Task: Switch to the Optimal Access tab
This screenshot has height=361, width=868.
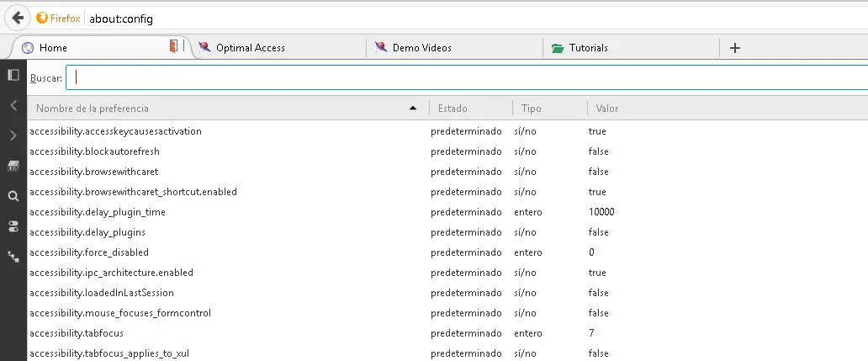Action: (x=250, y=48)
